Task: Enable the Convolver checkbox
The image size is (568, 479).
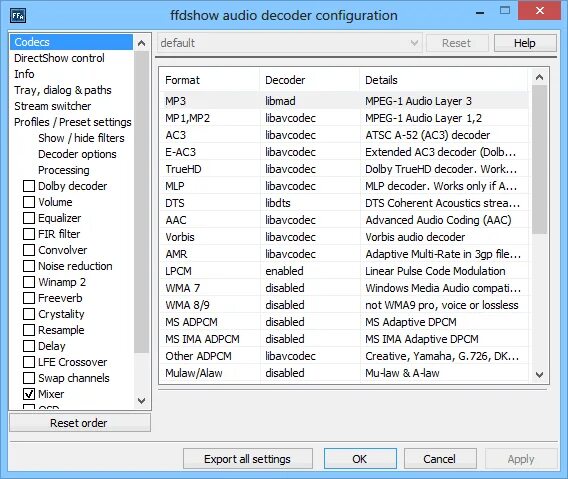Action: (29, 250)
